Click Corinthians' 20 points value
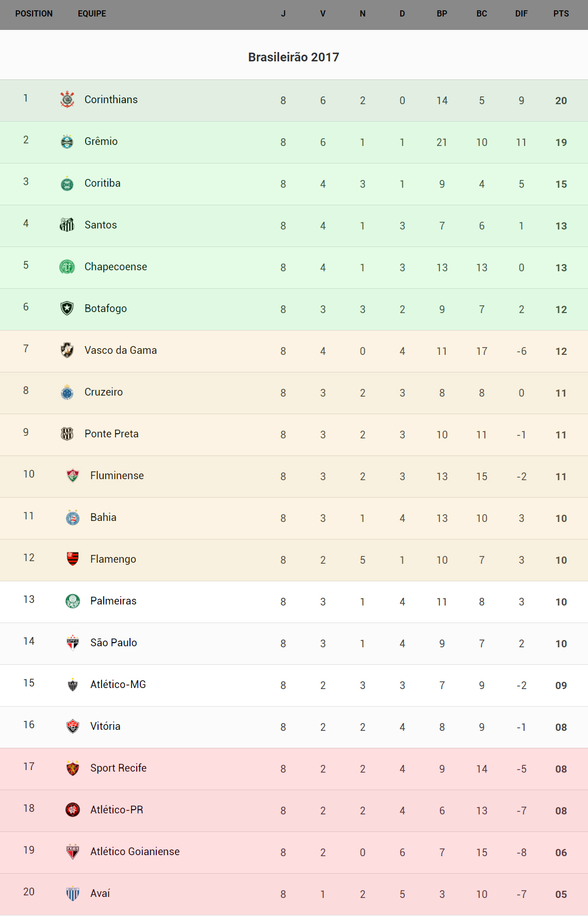588x916 pixels. (561, 101)
